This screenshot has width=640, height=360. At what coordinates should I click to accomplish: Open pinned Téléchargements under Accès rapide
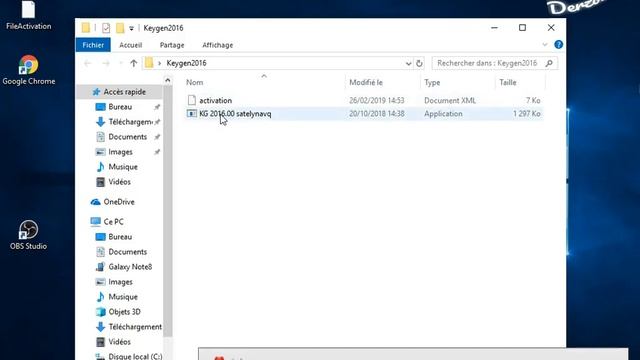[130, 122]
